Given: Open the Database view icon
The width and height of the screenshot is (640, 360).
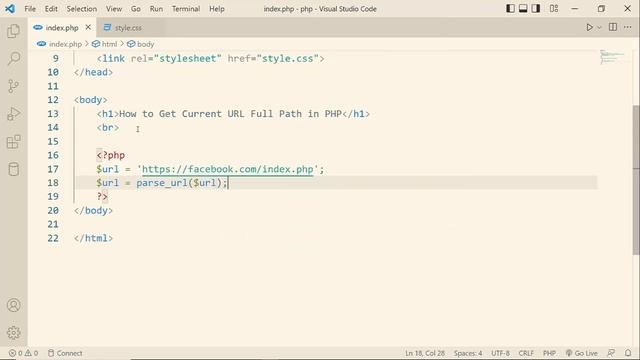Looking at the screenshot, I should (x=13, y=169).
